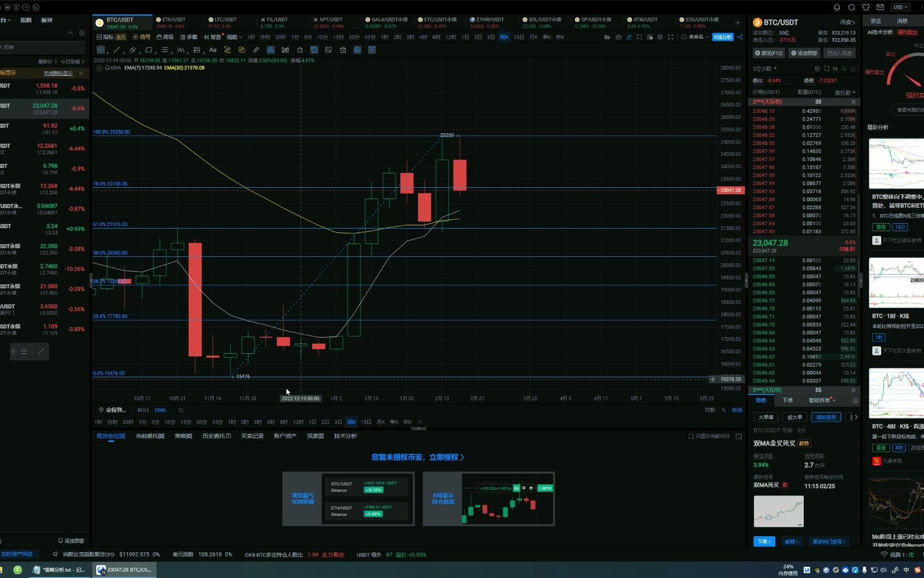Click the chart screenshot camera icon

pyautogui.click(x=619, y=37)
